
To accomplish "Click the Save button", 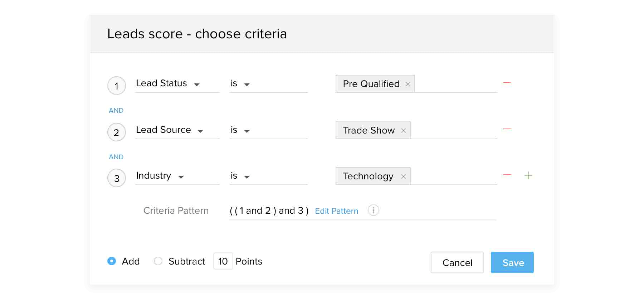I will coord(512,262).
